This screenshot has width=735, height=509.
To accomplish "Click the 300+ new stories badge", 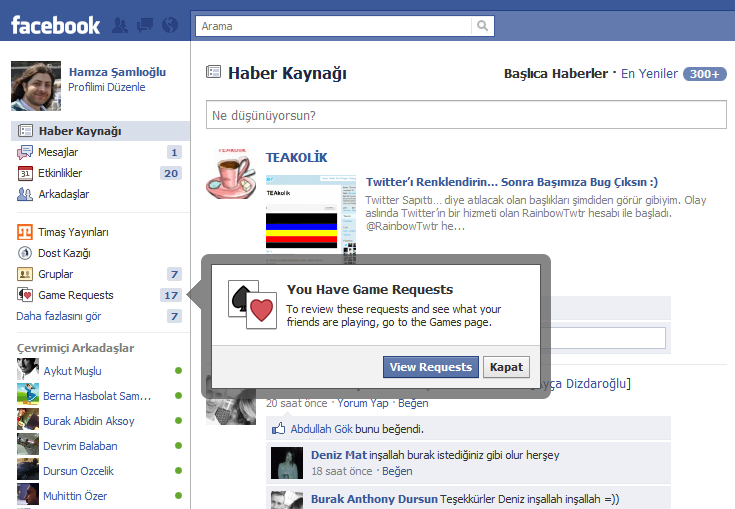I will 705,74.
